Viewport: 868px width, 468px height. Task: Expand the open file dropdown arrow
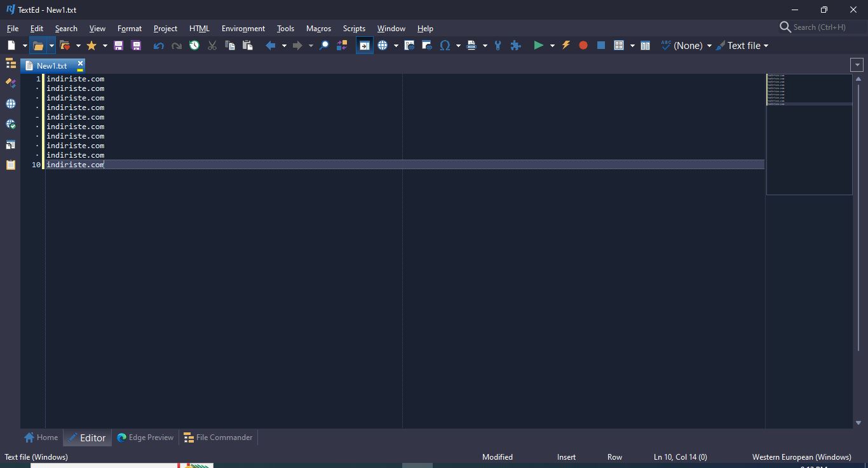(51, 46)
